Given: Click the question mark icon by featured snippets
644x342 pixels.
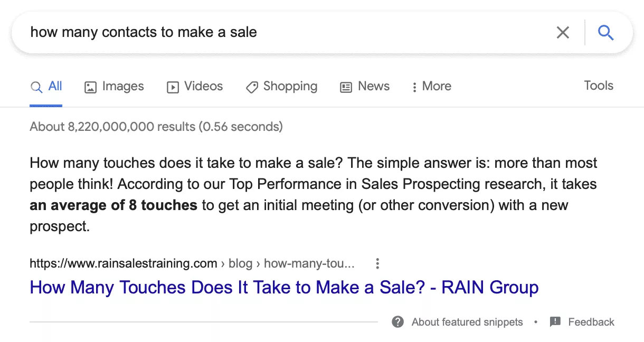Looking at the screenshot, I should click(x=398, y=322).
